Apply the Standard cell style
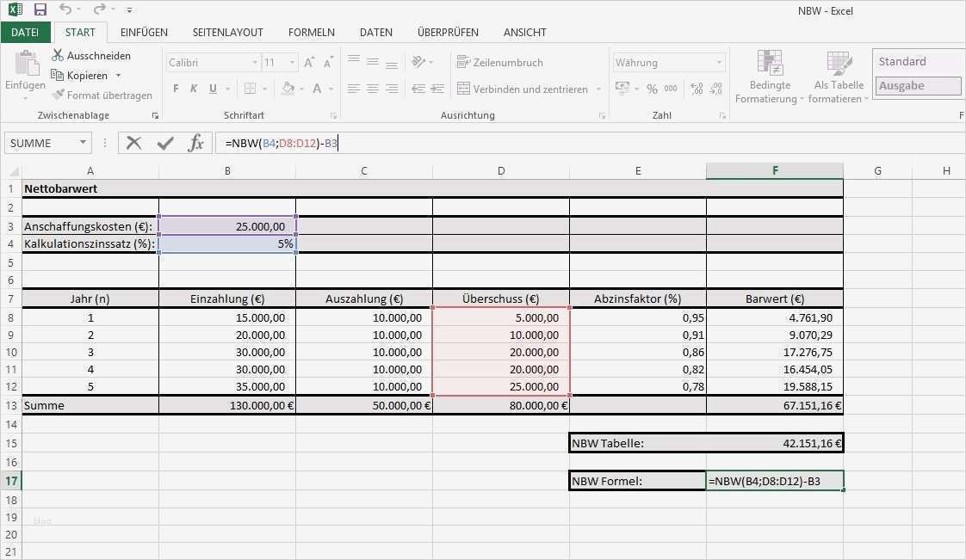The image size is (966, 560). click(x=918, y=62)
